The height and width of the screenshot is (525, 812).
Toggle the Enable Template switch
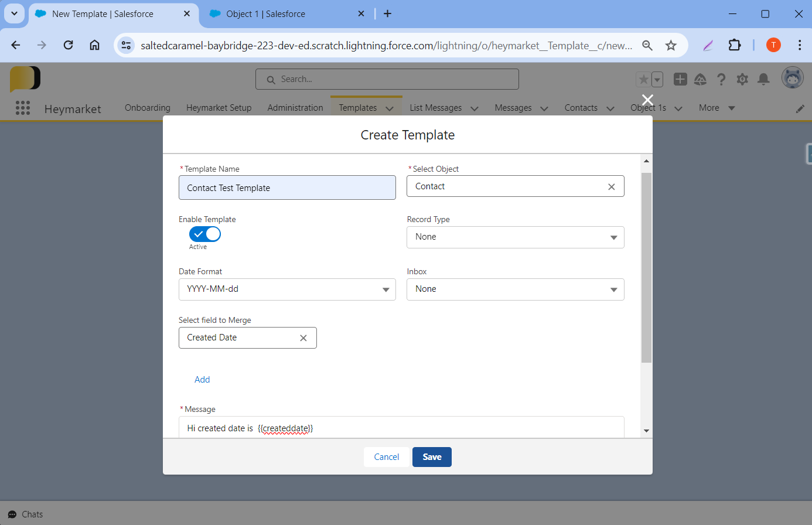(x=205, y=234)
